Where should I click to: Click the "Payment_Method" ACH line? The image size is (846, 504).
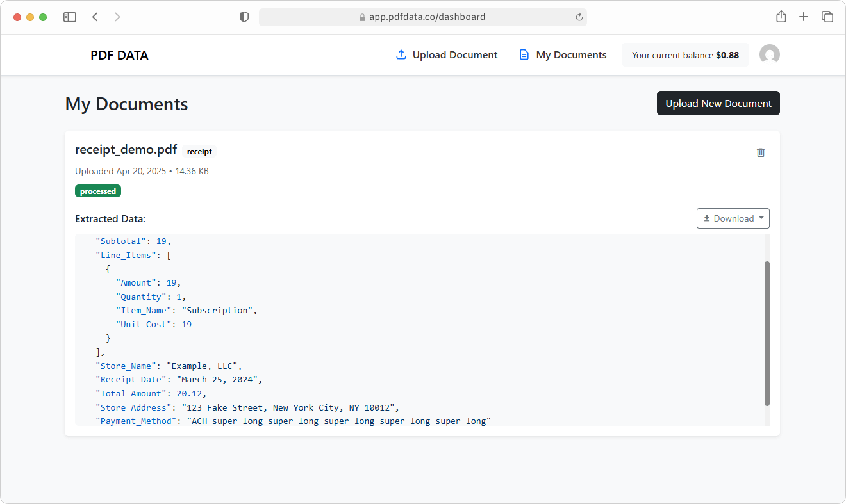click(x=293, y=421)
